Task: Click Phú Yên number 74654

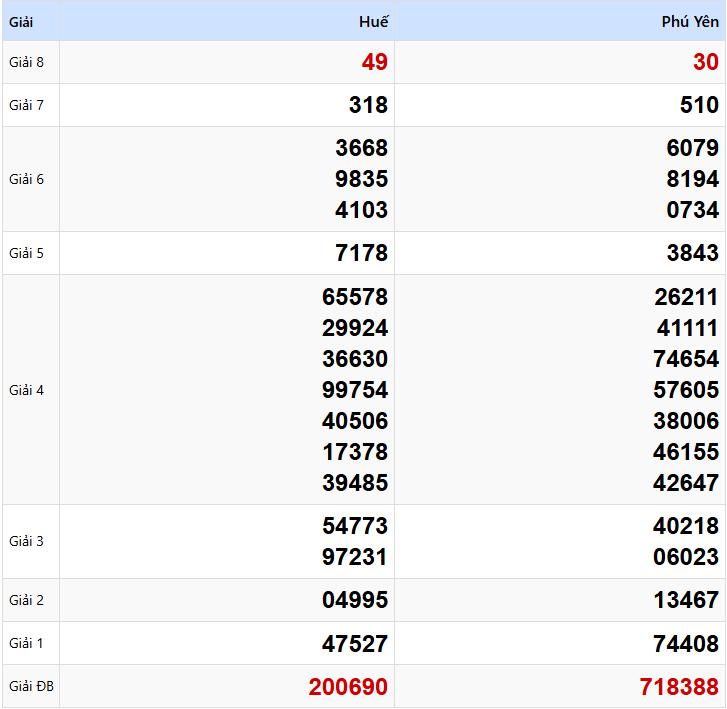Action: (x=686, y=359)
